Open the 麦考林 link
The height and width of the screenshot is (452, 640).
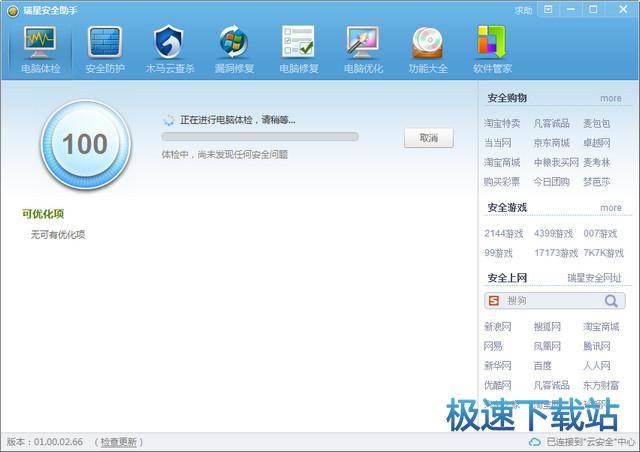(596, 163)
